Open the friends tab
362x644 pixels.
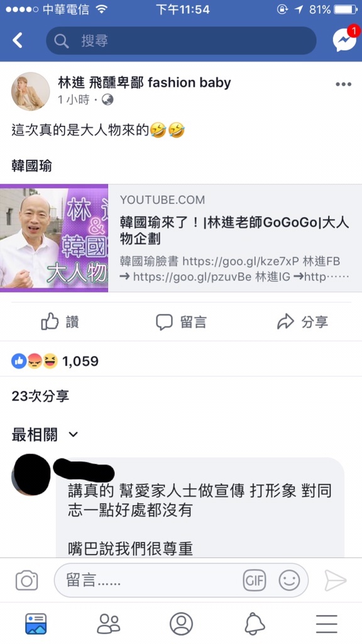(x=108, y=623)
